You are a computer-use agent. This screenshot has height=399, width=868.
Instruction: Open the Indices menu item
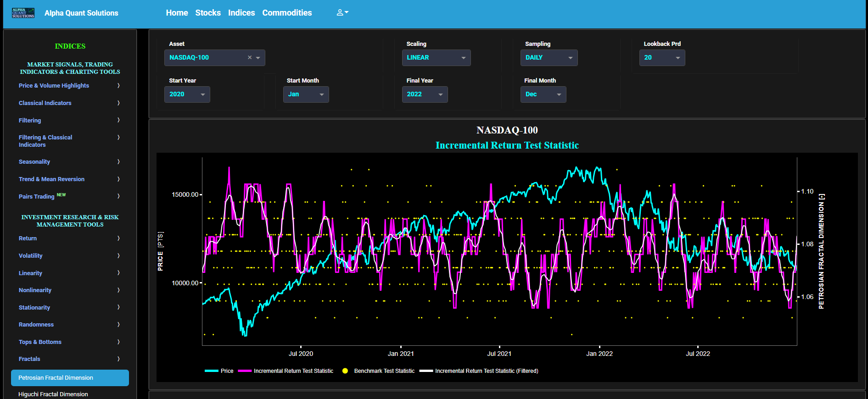(241, 13)
